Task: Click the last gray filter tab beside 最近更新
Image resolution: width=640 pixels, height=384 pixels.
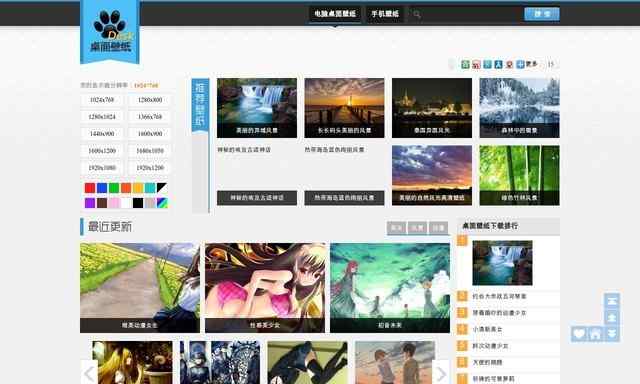Action: click(x=438, y=228)
